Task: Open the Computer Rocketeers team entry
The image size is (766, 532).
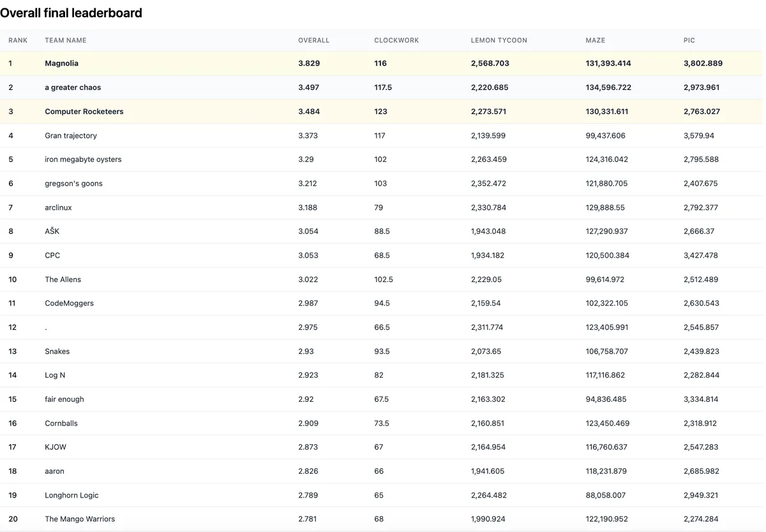Action: click(x=84, y=111)
